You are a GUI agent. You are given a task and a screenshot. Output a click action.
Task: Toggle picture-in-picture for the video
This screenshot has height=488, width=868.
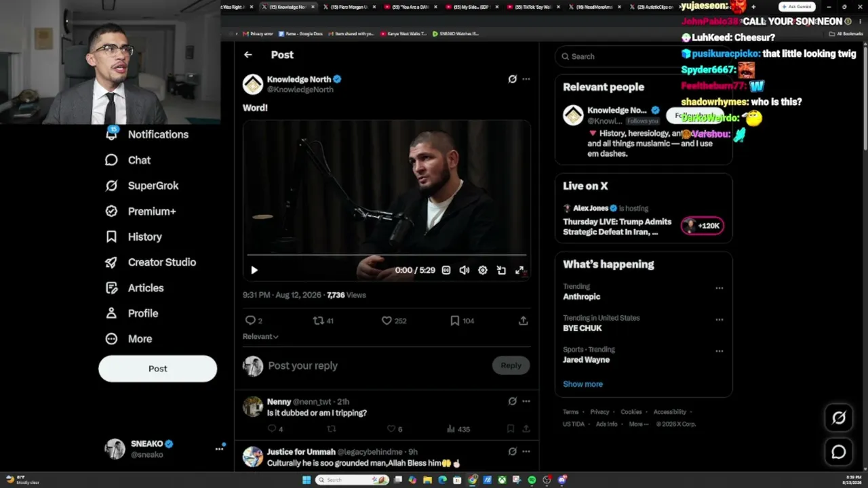coord(501,270)
